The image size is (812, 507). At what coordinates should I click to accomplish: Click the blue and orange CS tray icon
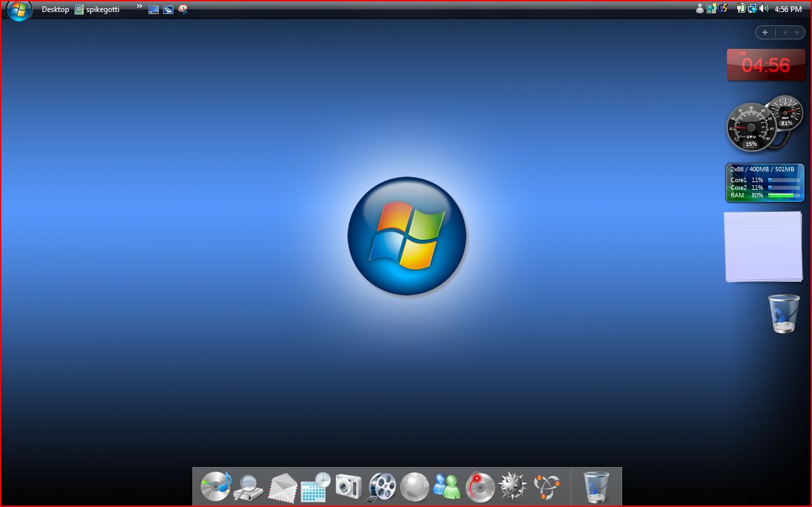722,9
